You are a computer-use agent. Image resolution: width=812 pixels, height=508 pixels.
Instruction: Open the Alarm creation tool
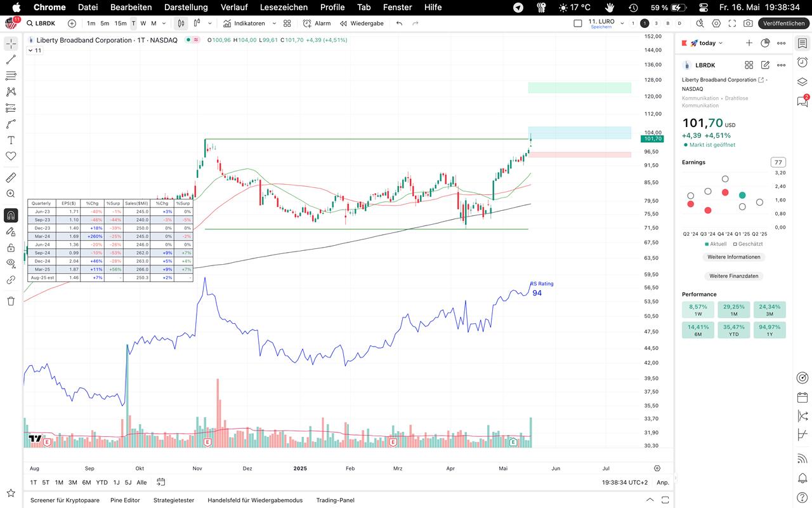point(317,23)
